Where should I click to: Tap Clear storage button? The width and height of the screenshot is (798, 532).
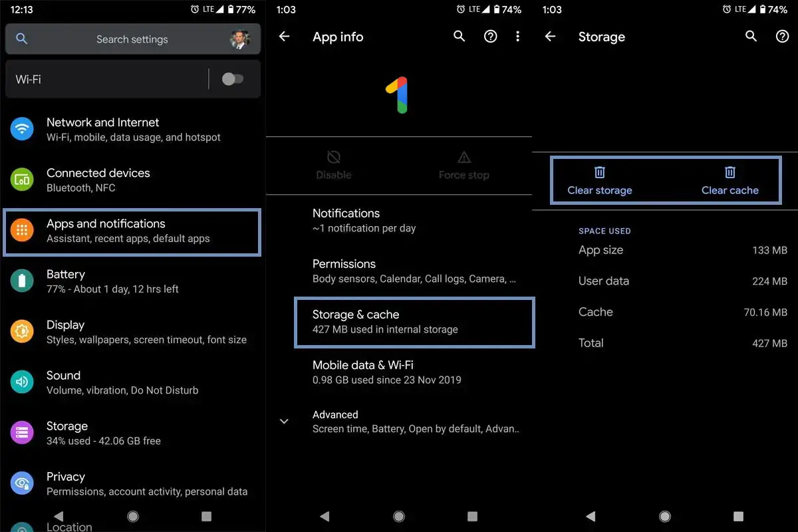[600, 181]
